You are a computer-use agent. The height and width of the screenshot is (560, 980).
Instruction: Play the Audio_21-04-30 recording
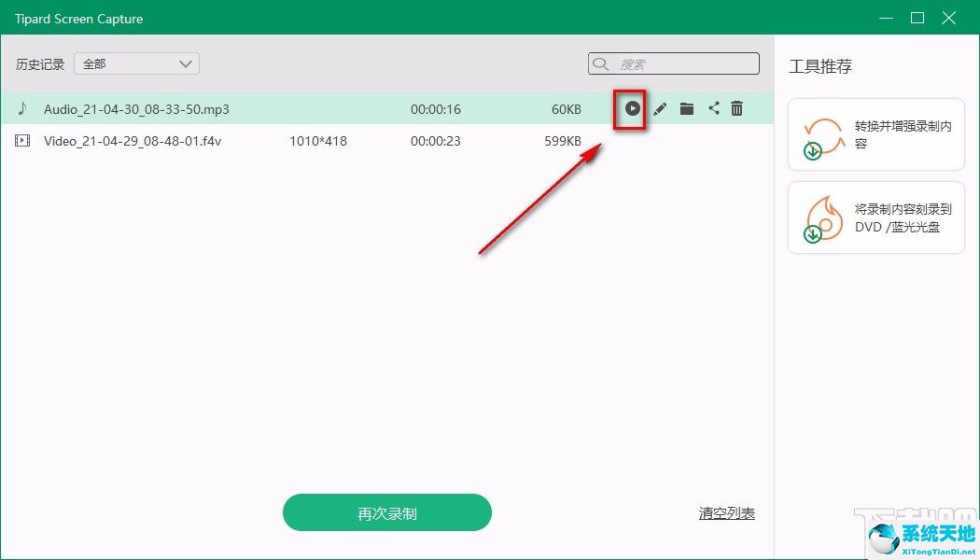632,108
